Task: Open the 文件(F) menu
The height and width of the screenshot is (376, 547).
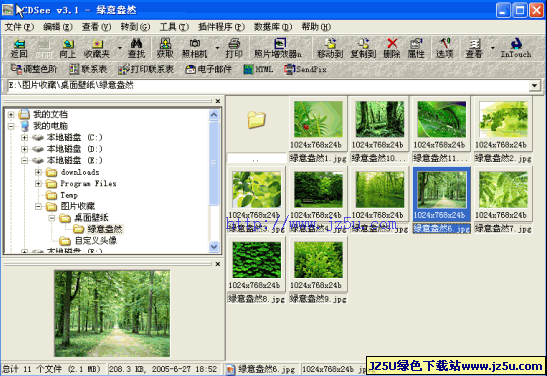Action: click(19, 27)
